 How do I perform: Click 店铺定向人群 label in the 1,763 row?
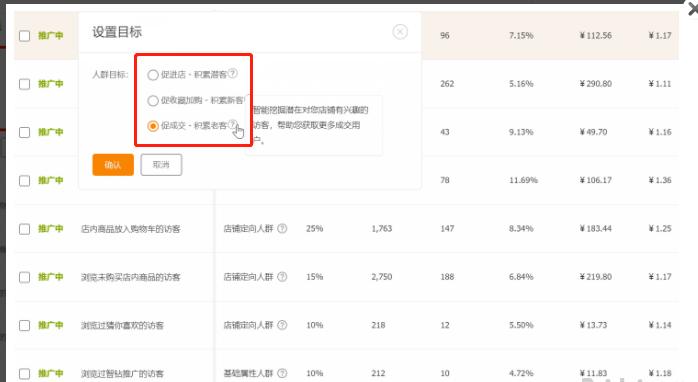coord(248,228)
